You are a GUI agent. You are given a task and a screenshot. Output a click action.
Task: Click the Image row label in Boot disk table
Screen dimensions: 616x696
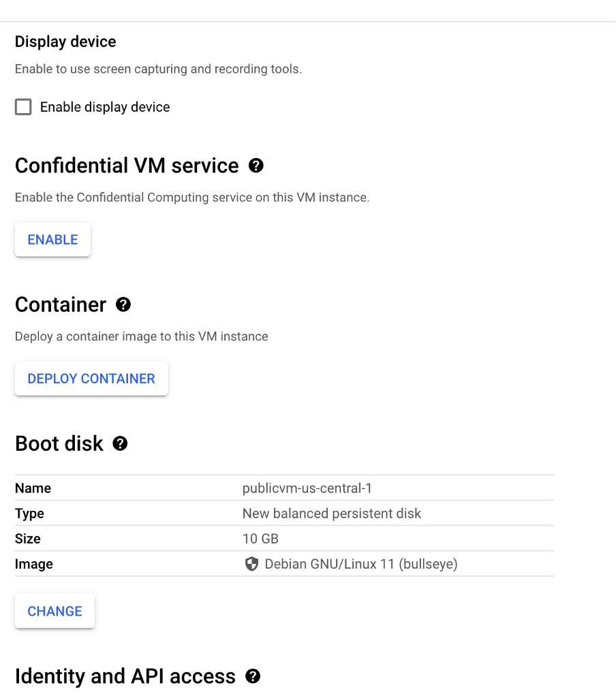point(34,564)
